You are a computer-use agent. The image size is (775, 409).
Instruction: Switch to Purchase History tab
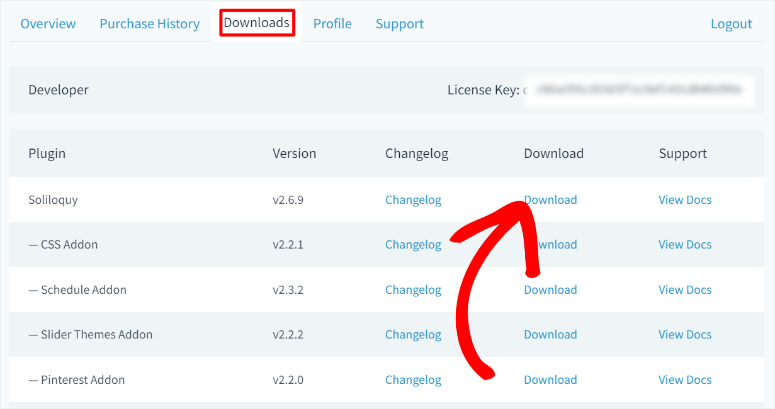click(150, 24)
